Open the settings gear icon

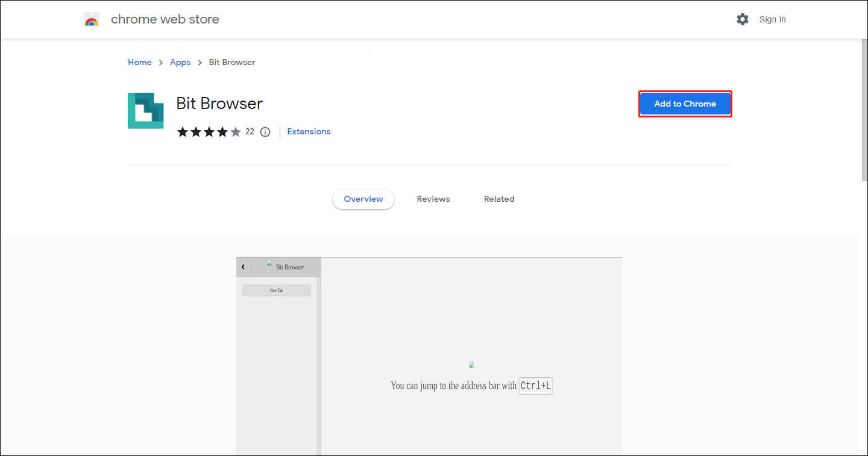[x=743, y=19]
